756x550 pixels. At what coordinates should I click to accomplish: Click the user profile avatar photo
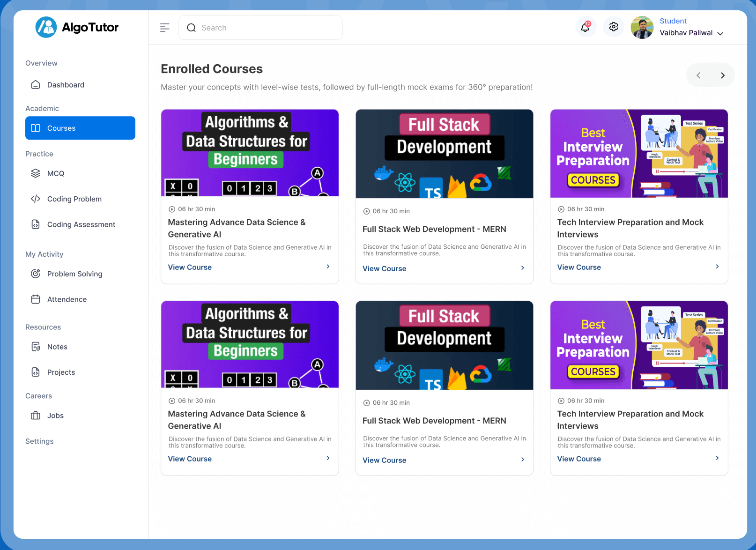click(642, 28)
